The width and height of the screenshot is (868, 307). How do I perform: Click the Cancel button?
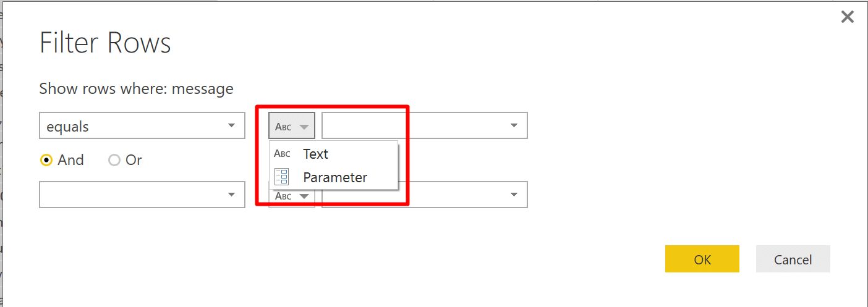click(x=793, y=259)
